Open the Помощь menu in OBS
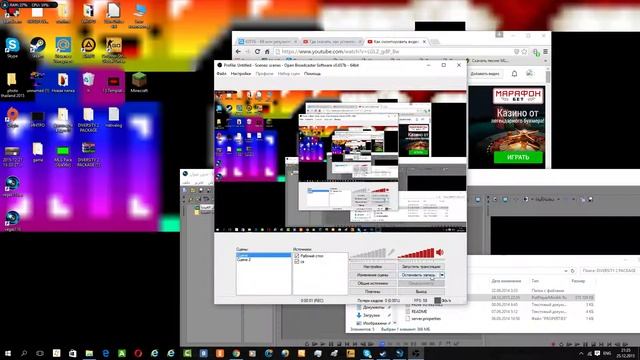Viewport: 640px width, 360px height. [312, 74]
